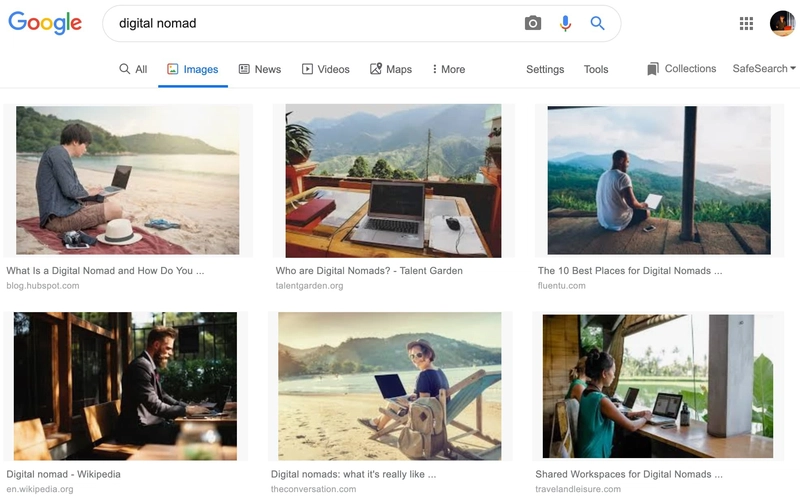Click the 'digital nomad' search input field

pos(310,23)
